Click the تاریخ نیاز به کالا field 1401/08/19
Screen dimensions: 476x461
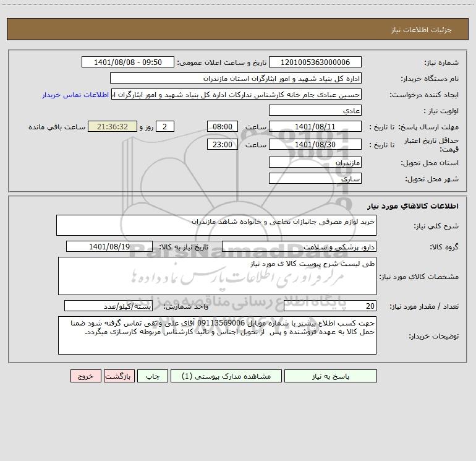click(x=109, y=246)
